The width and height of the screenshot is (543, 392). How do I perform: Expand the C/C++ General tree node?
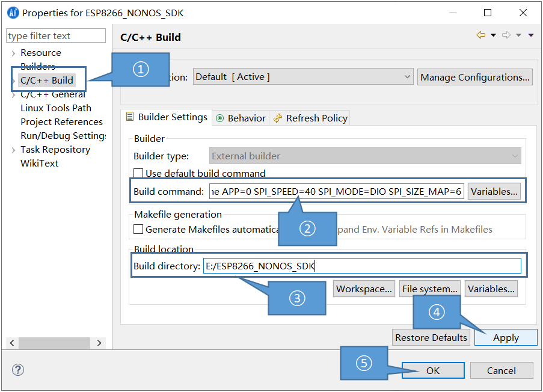(x=13, y=95)
